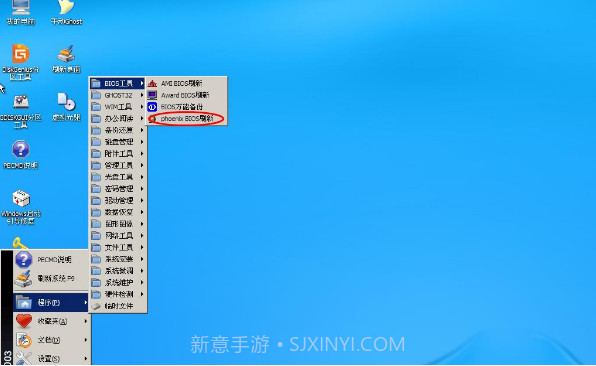Click the 文档(D) start menu icon
The height and width of the screenshot is (366, 596).
[24, 340]
